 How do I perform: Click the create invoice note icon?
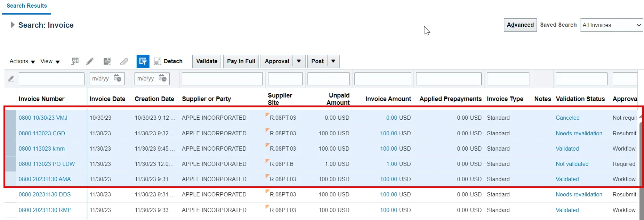(x=107, y=61)
